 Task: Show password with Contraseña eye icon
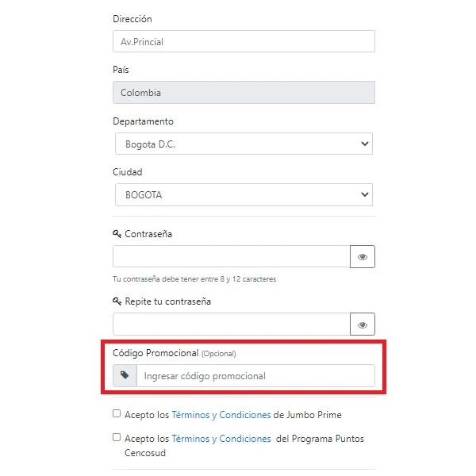point(363,257)
